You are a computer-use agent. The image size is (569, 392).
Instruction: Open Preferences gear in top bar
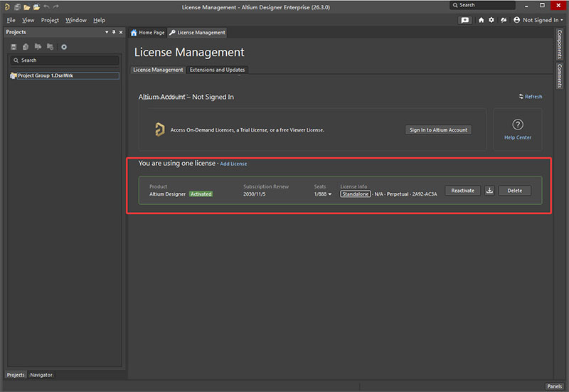click(x=491, y=20)
